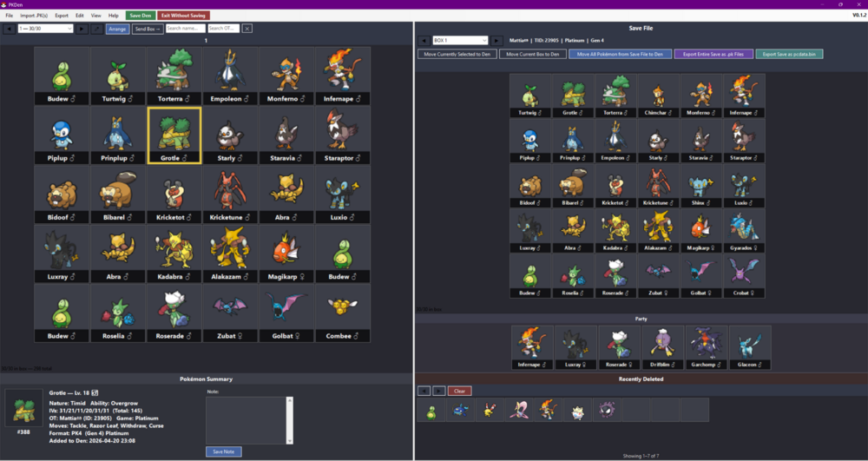
Task: Select Staraptor in the Den box
Action: (x=343, y=135)
